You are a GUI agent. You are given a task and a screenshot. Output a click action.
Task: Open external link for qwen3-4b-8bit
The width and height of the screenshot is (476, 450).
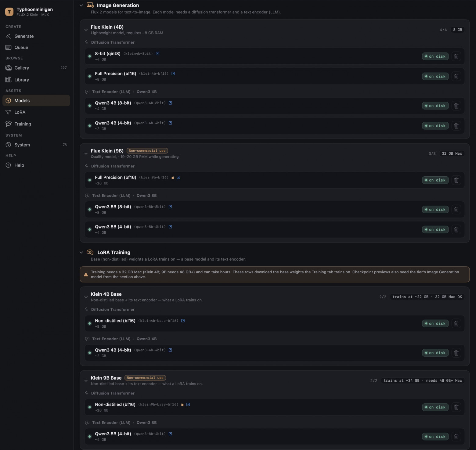coord(170,103)
